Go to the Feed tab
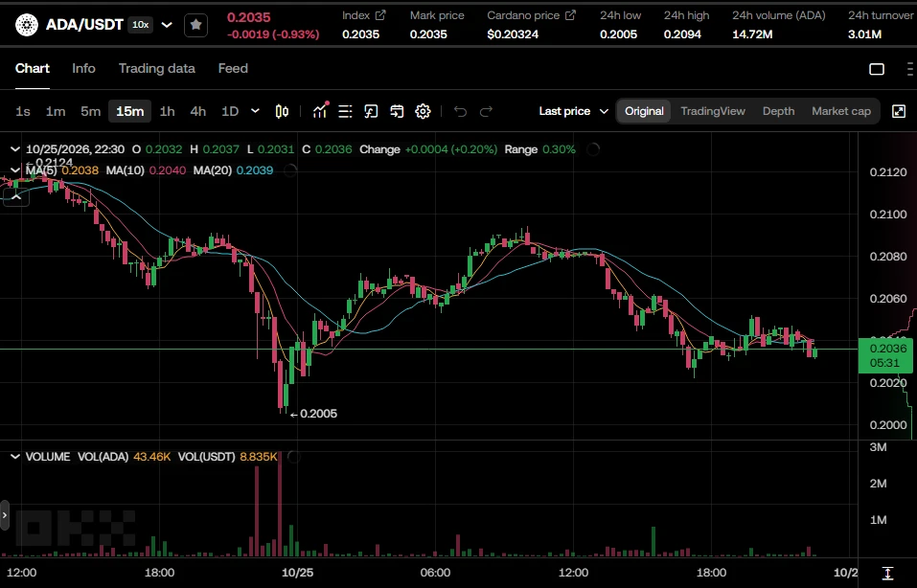Screen dimensions: 917x588 [233, 68]
